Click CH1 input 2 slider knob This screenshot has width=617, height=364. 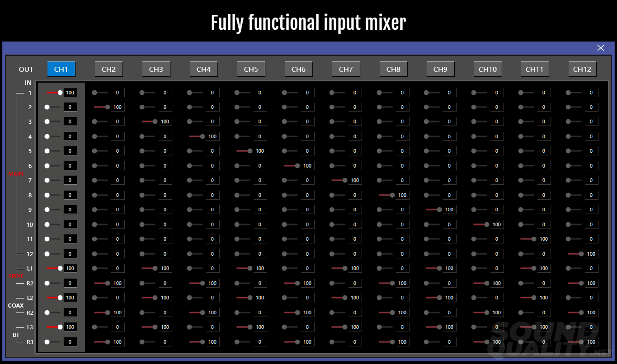point(47,107)
